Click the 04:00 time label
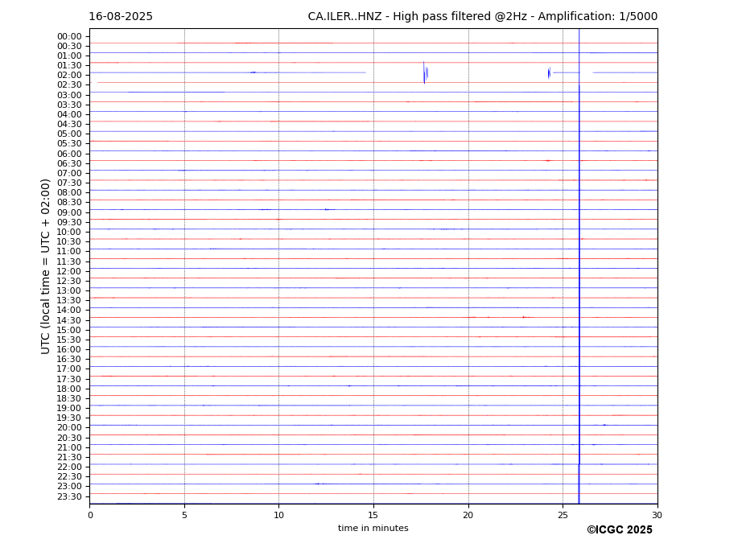Viewport: 746px width, 560px height. [x=69, y=115]
